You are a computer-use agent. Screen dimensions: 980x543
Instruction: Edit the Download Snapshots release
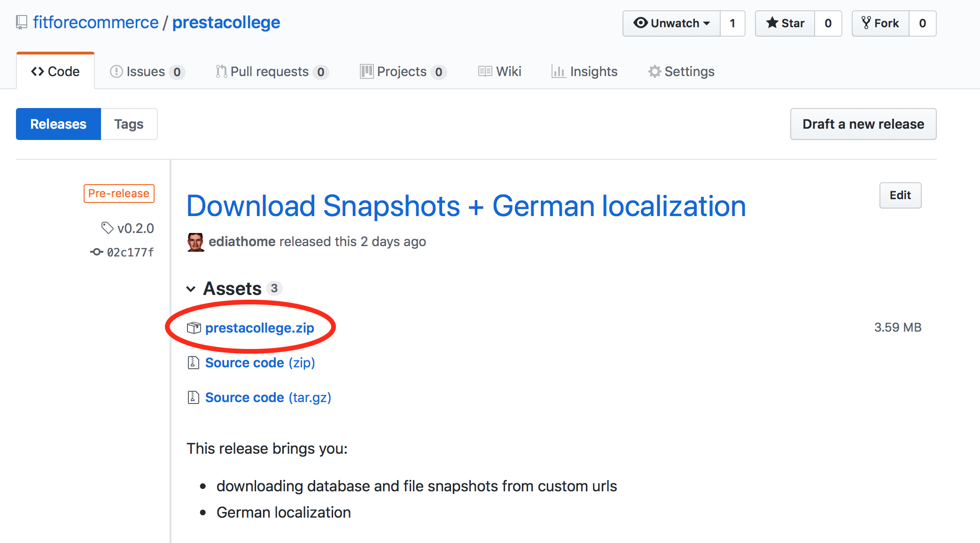(x=900, y=195)
